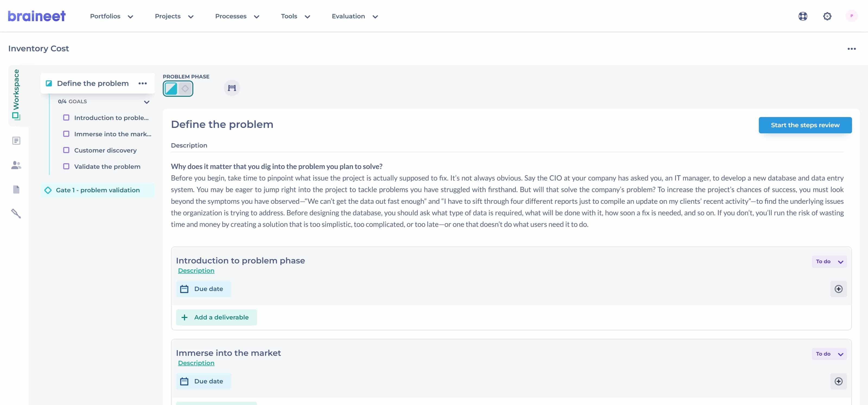The height and width of the screenshot is (405, 868).
Task: Open the team members sidebar panel
Action: pyautogui.click(x=16, y=165)
